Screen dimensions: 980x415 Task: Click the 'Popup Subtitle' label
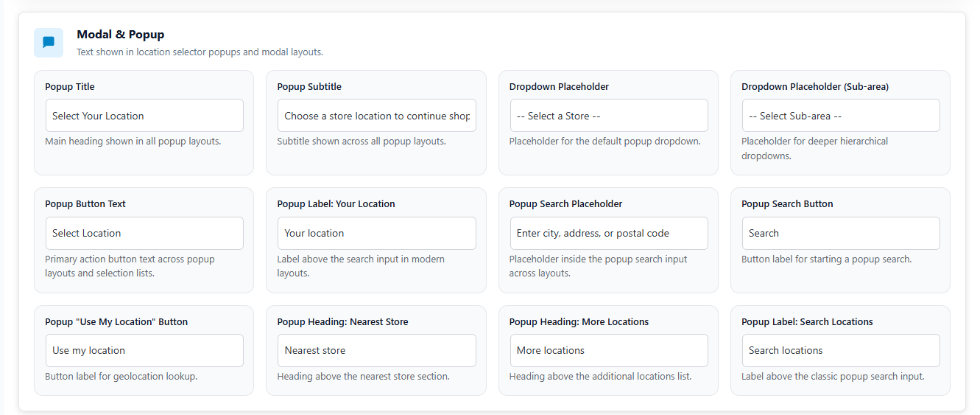tap(309, 87)
